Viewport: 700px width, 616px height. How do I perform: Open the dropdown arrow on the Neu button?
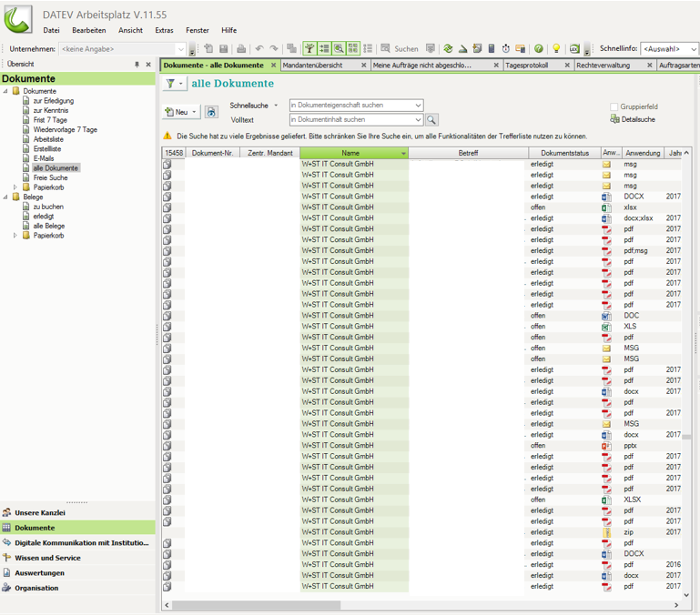click(x=194, y=112)
